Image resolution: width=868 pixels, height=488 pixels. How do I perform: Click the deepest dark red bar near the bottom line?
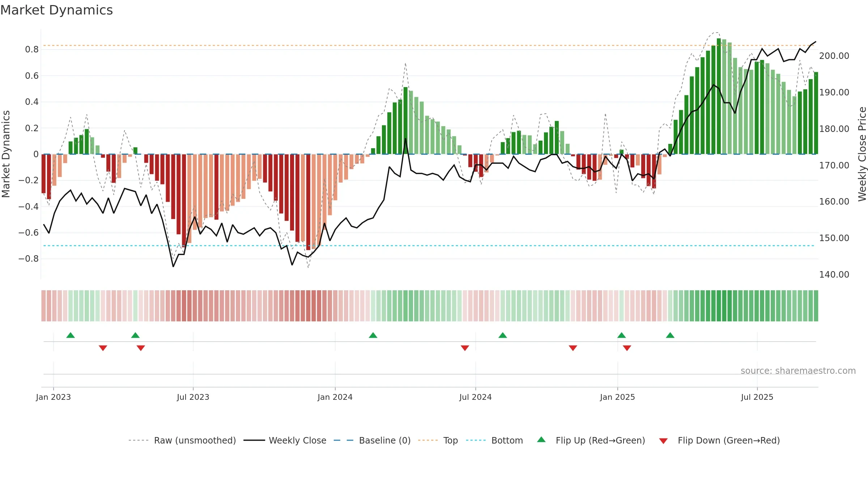click(x=308, y=202)
